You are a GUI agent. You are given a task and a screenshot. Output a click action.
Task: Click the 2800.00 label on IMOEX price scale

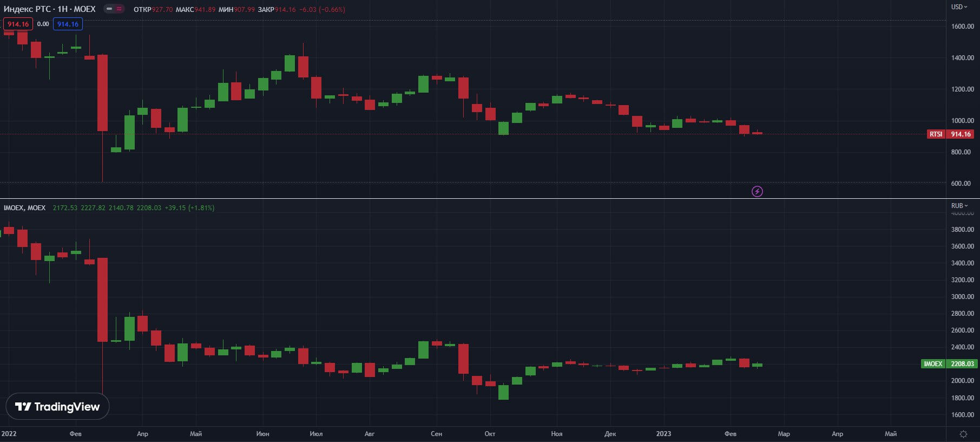[x=962, y=313]
